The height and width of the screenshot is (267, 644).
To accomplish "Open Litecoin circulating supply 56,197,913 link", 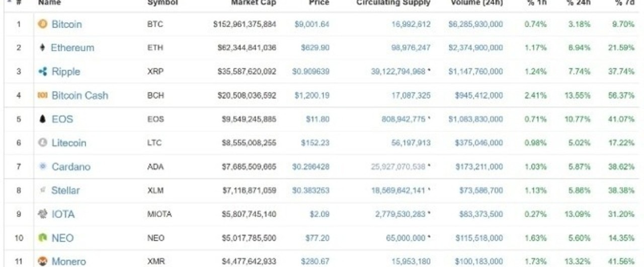I will point(411,143).
